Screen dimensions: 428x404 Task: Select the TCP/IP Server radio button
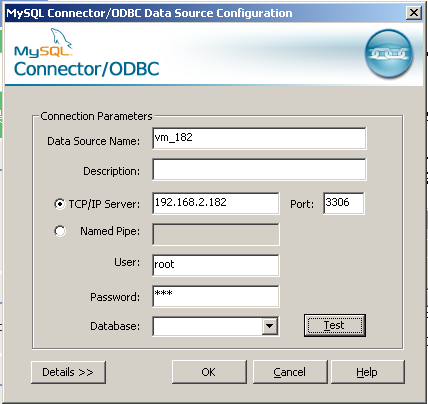coord(60,204)
